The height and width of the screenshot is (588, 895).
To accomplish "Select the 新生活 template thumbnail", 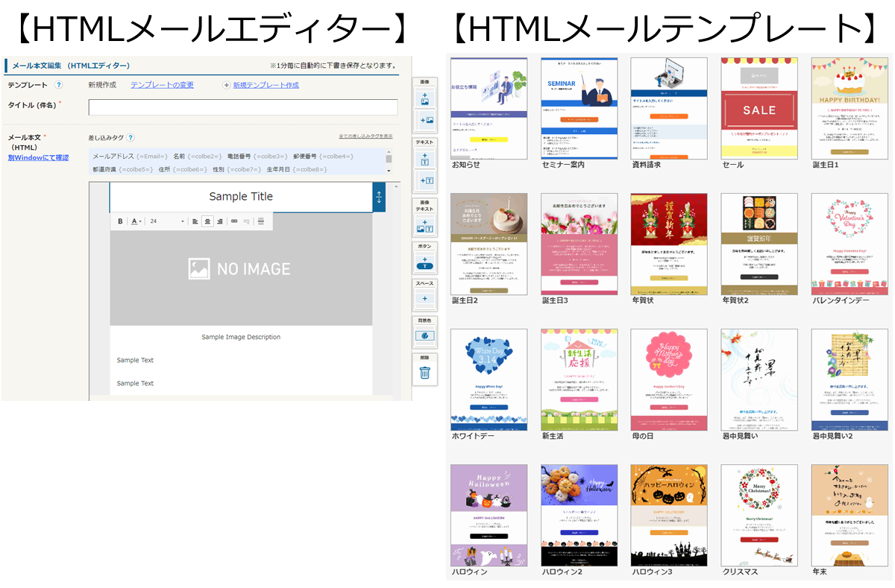I will [580, 380].
